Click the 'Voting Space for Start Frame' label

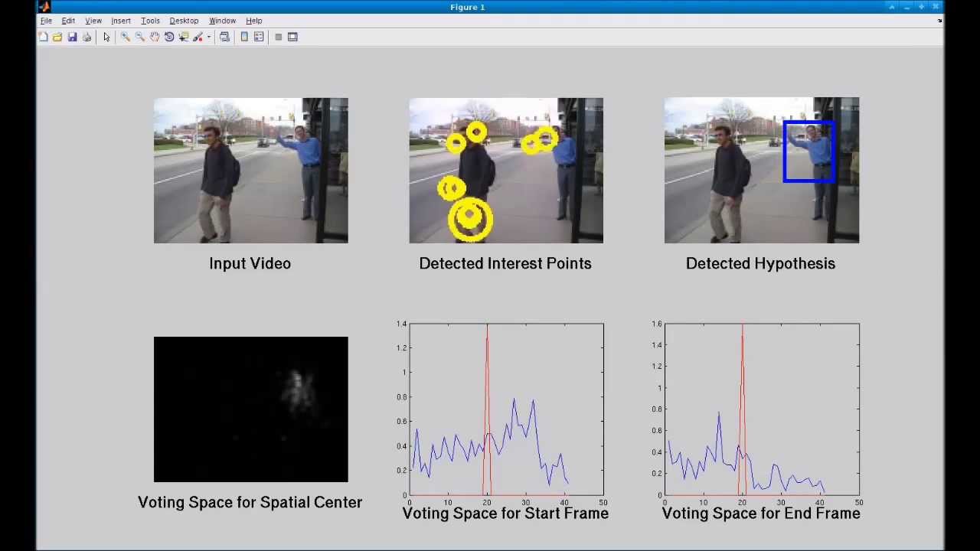(x=505, y=513)
